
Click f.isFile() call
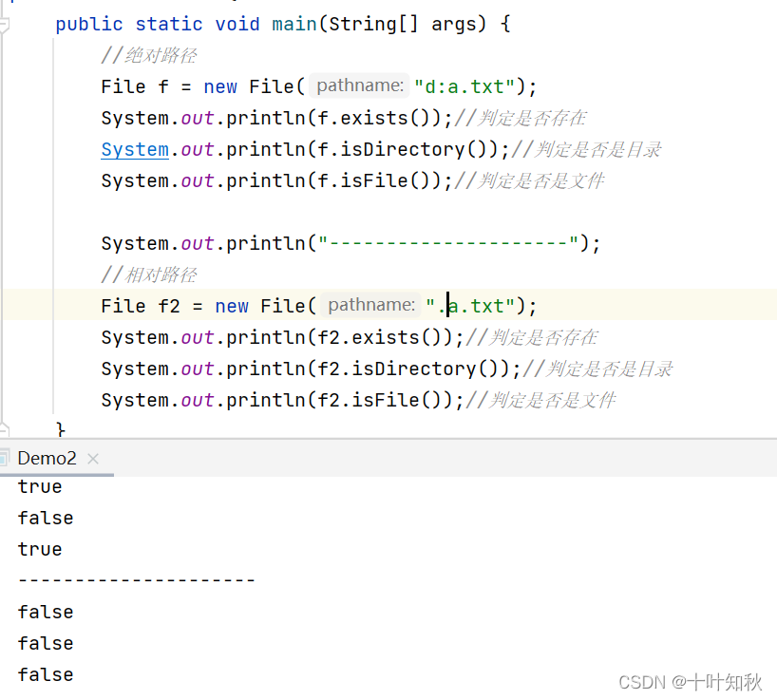click(x=379, y=180)
